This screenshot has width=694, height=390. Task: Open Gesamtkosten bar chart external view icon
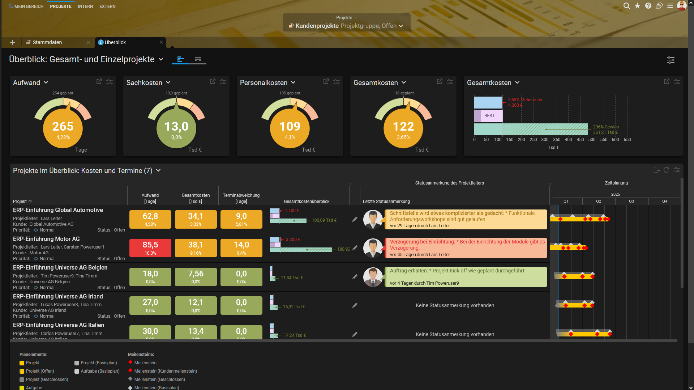click(666, 81)
